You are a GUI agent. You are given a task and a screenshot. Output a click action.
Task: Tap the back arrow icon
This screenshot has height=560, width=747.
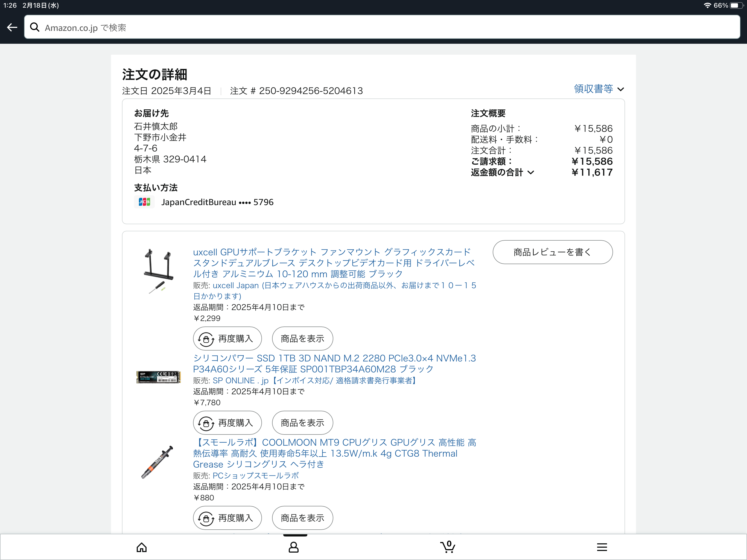point(12,27)
